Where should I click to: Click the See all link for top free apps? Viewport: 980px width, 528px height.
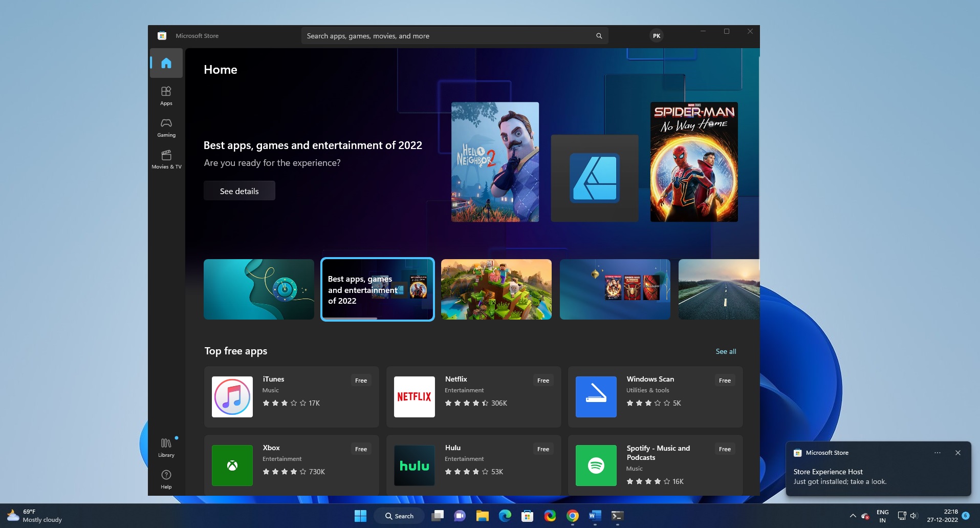point(726,351)
